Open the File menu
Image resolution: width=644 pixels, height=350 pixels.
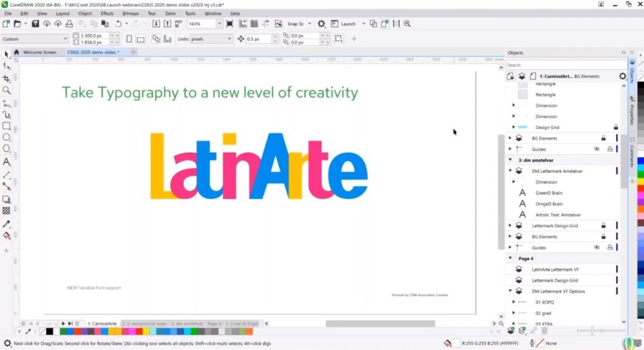pos(8,14)
